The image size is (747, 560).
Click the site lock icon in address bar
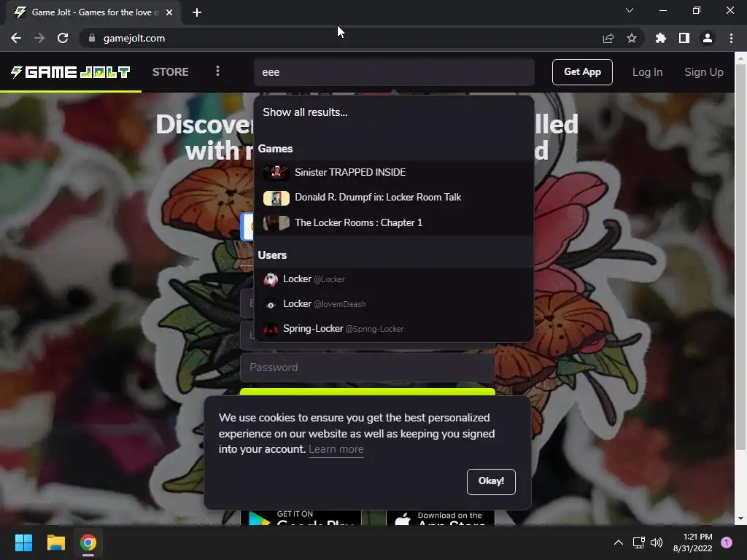click(x=92, y=38)
